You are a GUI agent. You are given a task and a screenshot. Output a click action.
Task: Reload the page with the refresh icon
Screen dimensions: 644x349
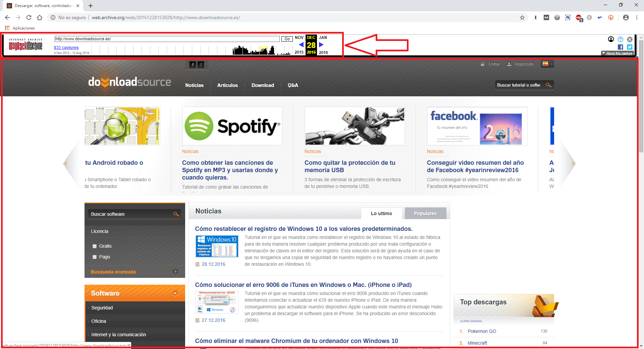click(29, 17)
